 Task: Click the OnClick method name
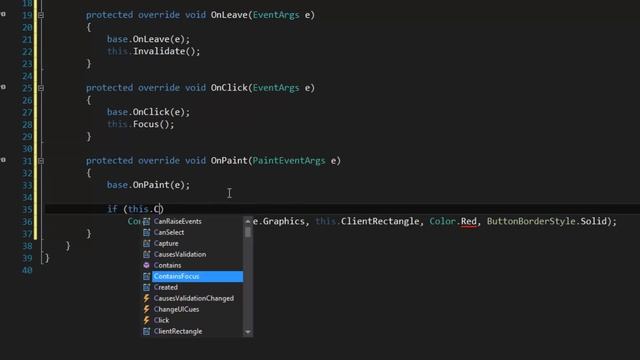[229, 88]
